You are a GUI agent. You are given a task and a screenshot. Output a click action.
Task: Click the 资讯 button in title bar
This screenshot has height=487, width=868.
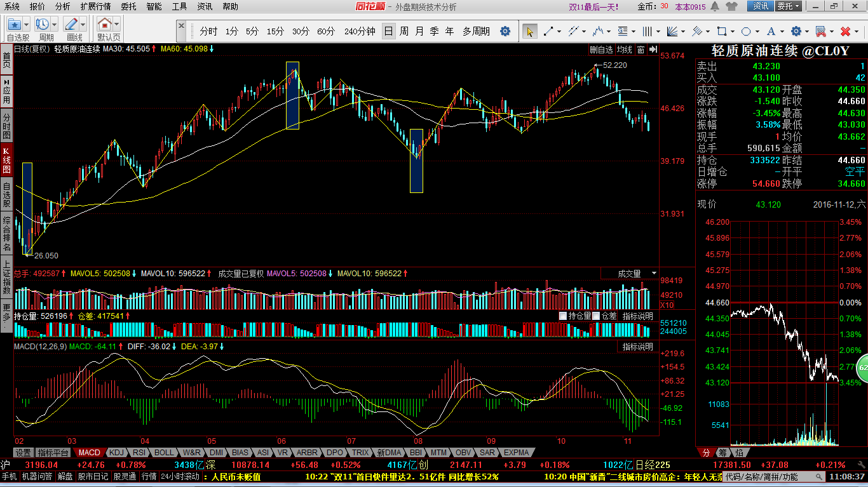(x=761, y=6)
